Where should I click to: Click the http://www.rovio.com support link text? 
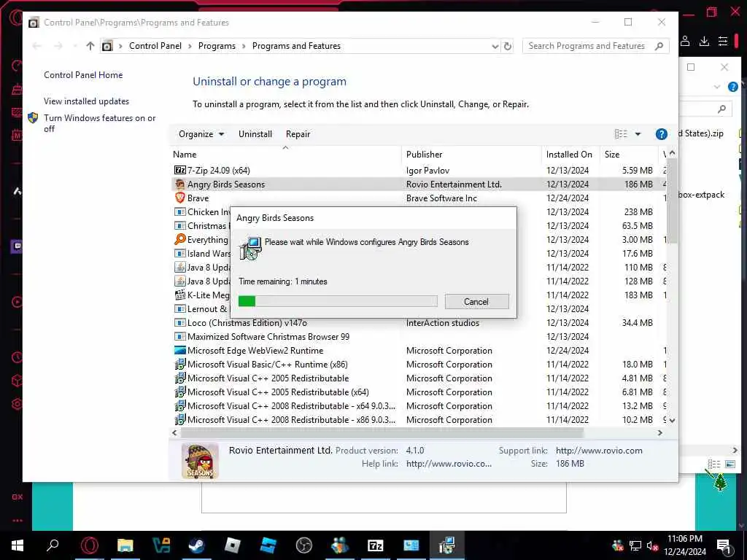tap(599, 451)
